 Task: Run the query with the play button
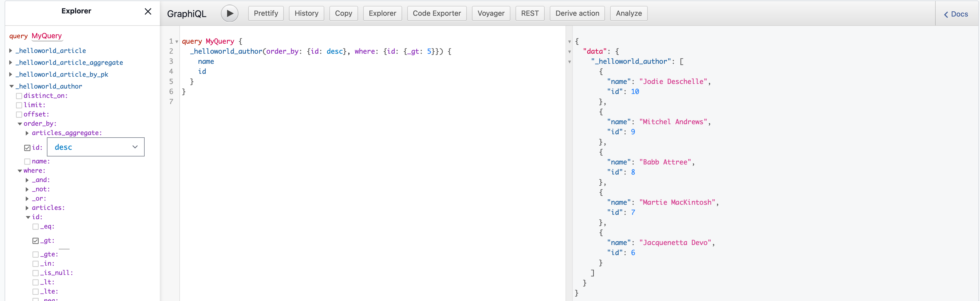click(229, 13)
